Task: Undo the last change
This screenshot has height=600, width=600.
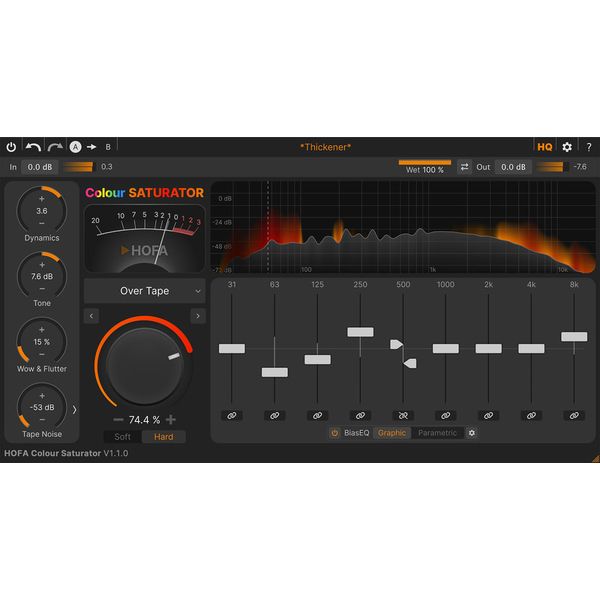Action: point(33,147)
